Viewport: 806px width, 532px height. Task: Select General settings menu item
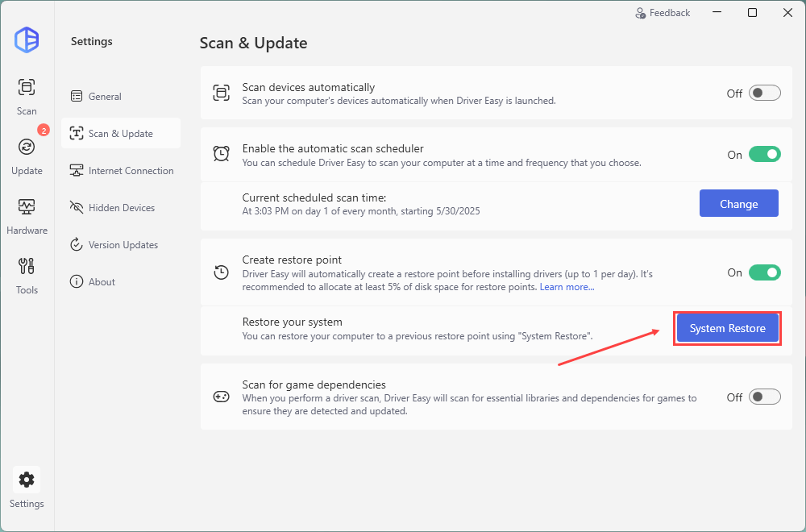[105, 97]
